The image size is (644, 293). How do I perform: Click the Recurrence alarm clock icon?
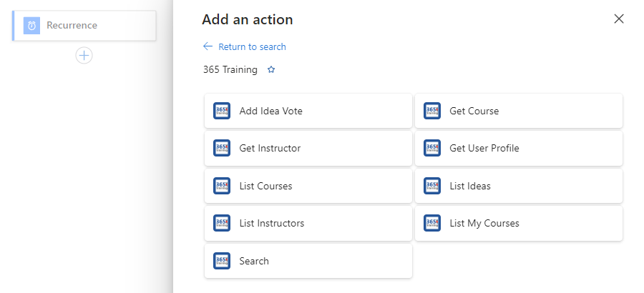coord(31,26)
